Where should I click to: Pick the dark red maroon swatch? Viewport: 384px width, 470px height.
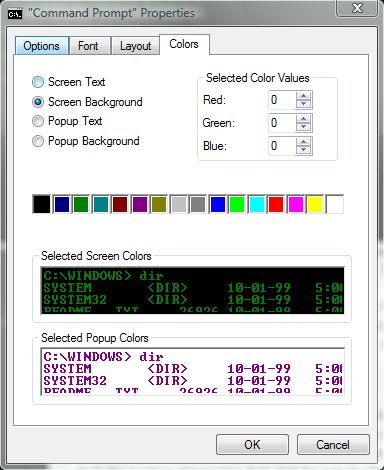120,204
